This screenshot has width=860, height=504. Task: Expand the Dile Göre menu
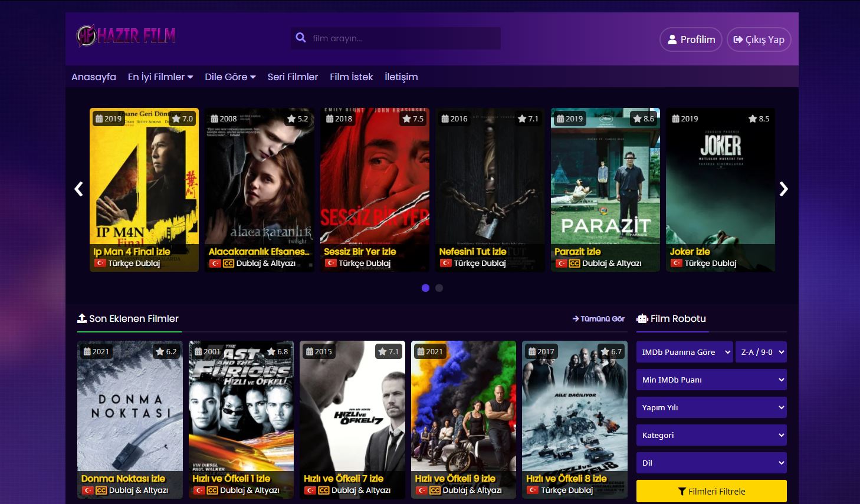point(230,77)
